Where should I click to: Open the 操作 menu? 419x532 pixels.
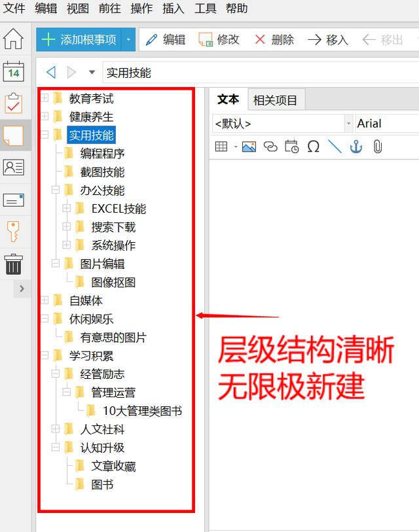141,8
